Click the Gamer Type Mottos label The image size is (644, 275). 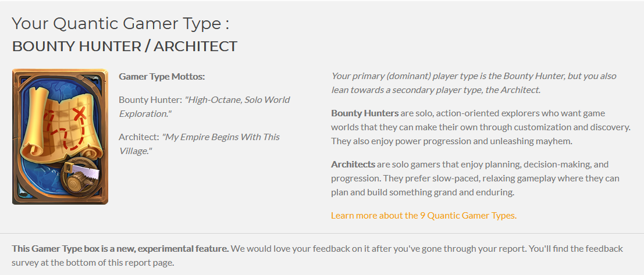click(162, 77)
